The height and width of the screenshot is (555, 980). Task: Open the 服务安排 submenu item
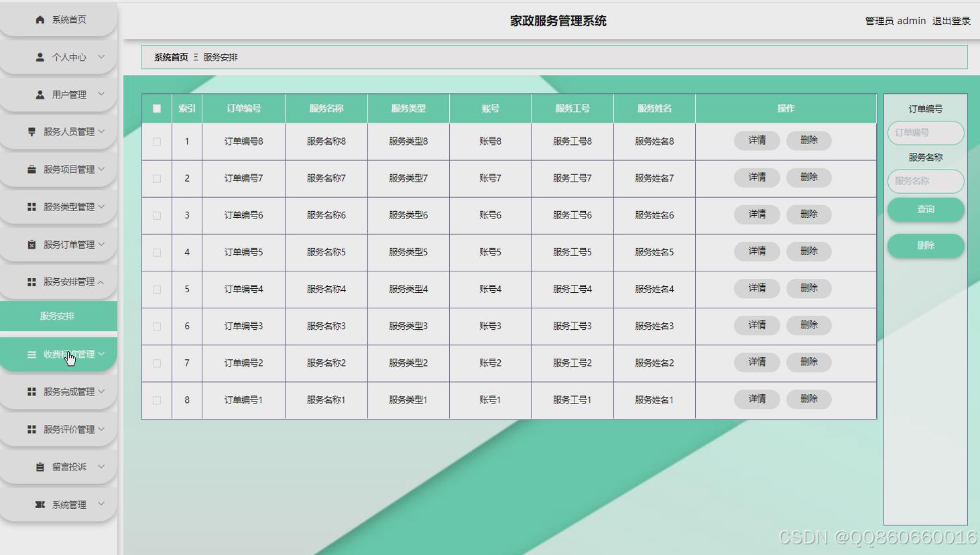click(x=58, y=316)
